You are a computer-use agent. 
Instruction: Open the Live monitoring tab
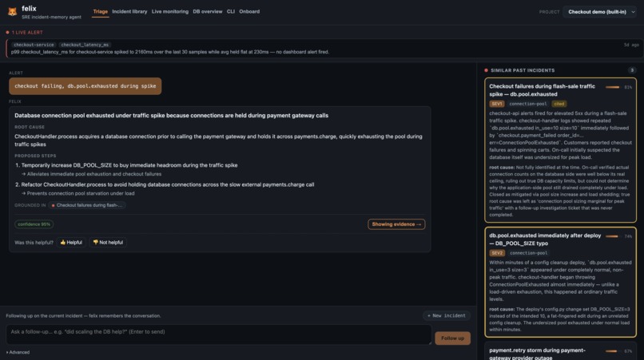point(170,11)
